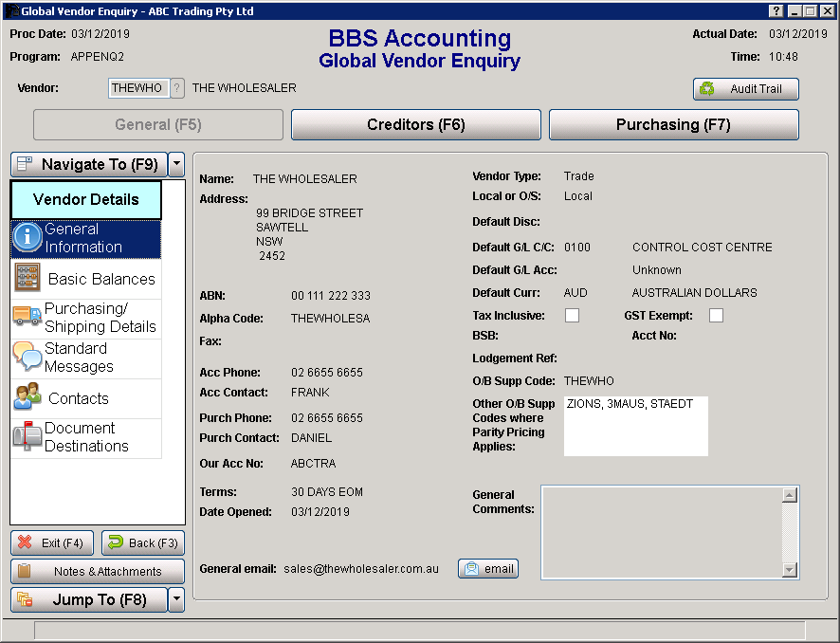Image resolution: width=840 pixels, height=643 pixels.
Task: Switch to the Purchasing (F7) tab
Action: click(673, 125)
